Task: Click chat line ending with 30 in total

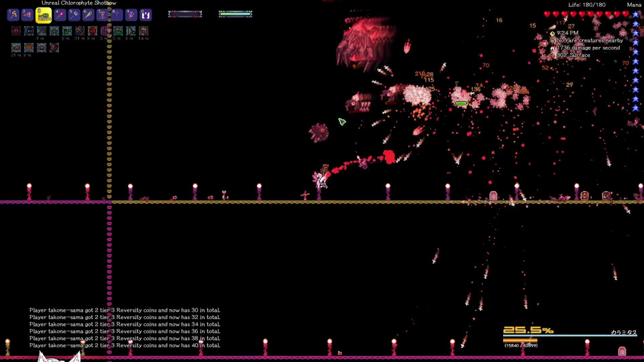Action: (125, 310)
